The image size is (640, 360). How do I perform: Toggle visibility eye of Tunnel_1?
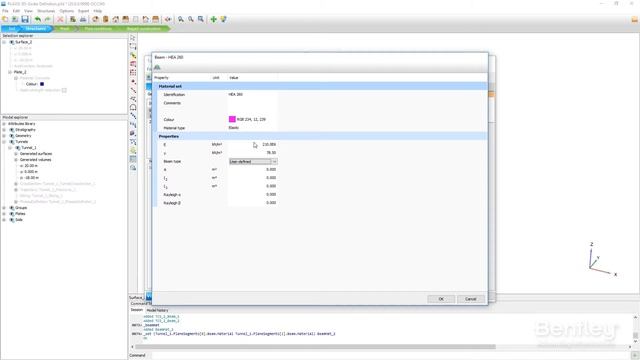[18, 148]
